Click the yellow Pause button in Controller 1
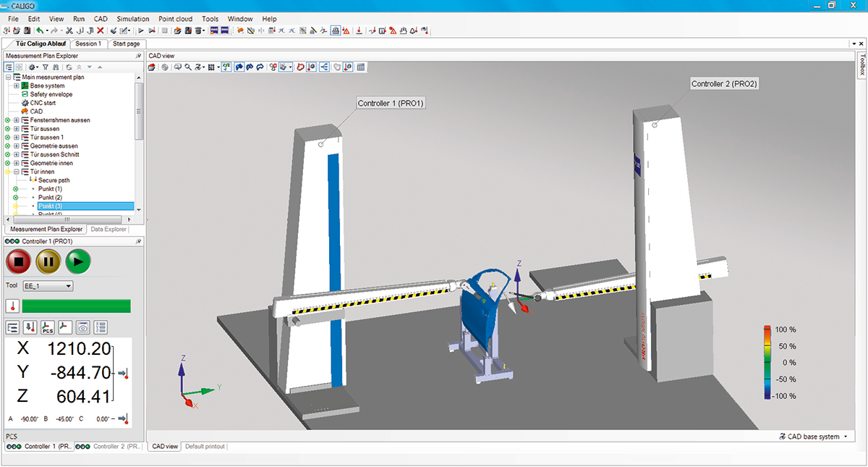 (49, 261)
